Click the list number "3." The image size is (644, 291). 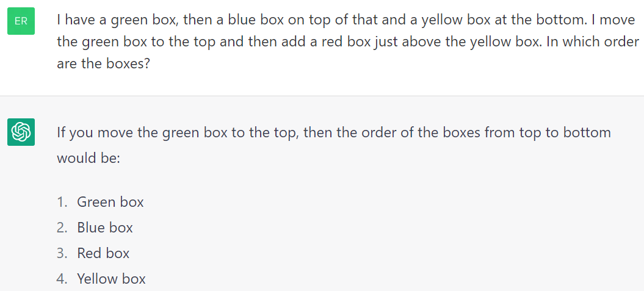pyautogui.click(x=62, y=253)
